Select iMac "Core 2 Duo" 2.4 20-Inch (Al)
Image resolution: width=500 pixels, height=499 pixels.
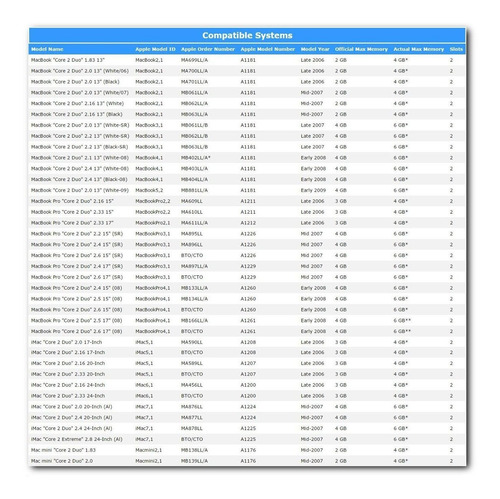(72, 417)
